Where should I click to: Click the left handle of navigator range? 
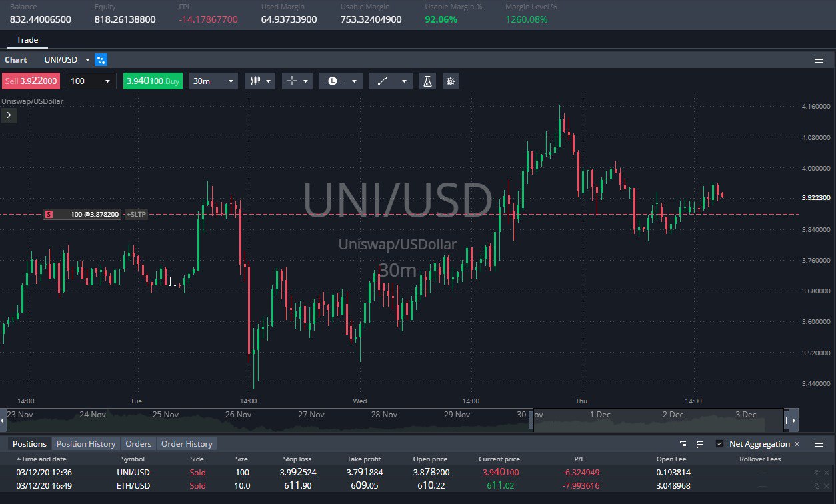coord(531,421)
